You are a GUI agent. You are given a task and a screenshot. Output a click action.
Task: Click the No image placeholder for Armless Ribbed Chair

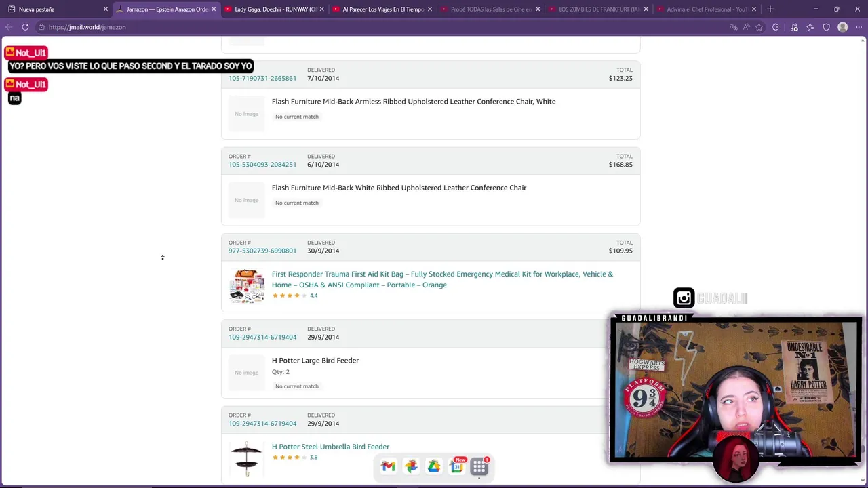click(x=247, y=114)
